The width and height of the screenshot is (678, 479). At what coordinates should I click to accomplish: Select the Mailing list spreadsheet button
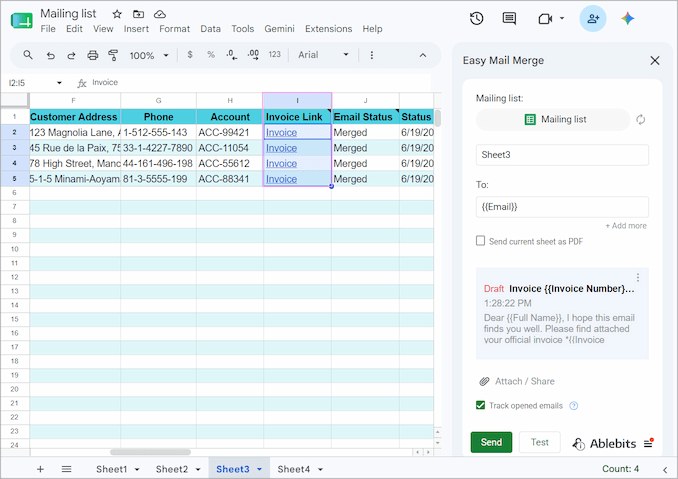point(553,119)
